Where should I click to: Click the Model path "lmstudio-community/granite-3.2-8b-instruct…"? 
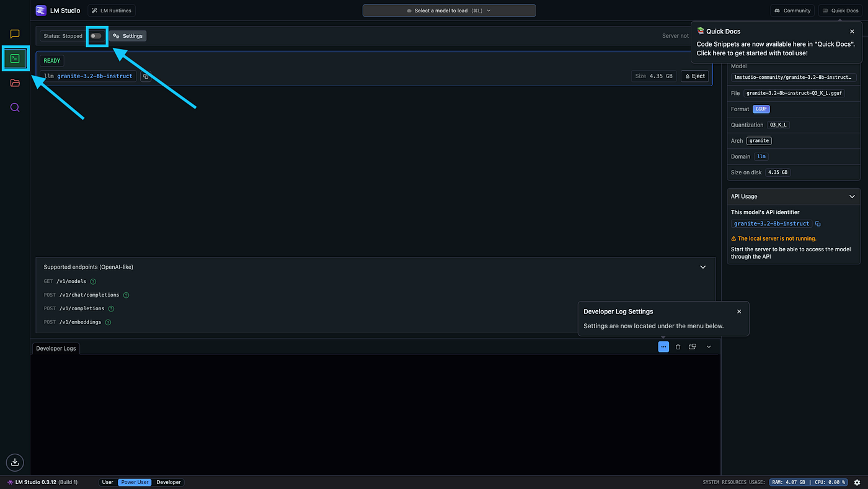(x=794, y=78)
